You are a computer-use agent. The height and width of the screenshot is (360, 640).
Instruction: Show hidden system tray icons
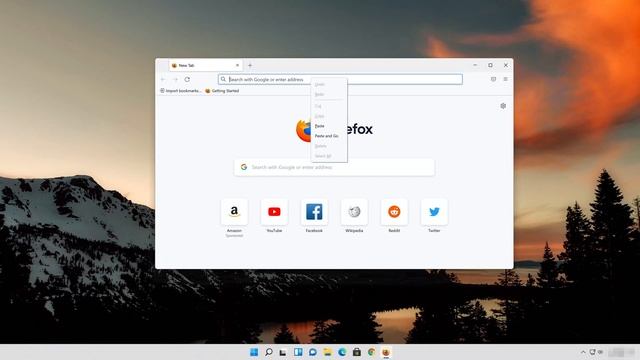(583, 352)
